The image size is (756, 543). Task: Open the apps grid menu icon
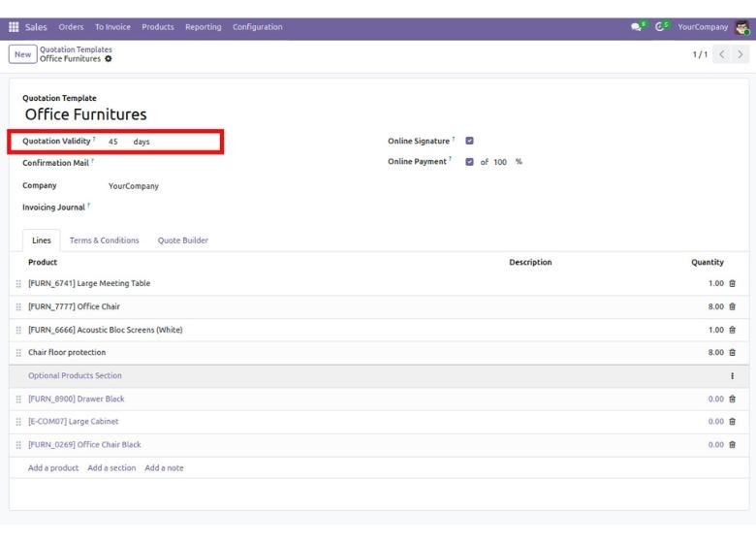coord(15,27)
